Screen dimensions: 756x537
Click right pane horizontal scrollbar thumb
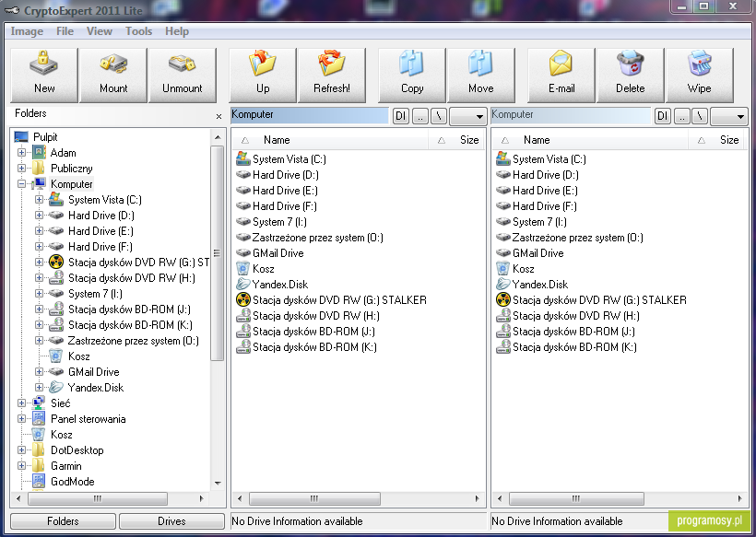pyautogui.click(x=576, y=498)
